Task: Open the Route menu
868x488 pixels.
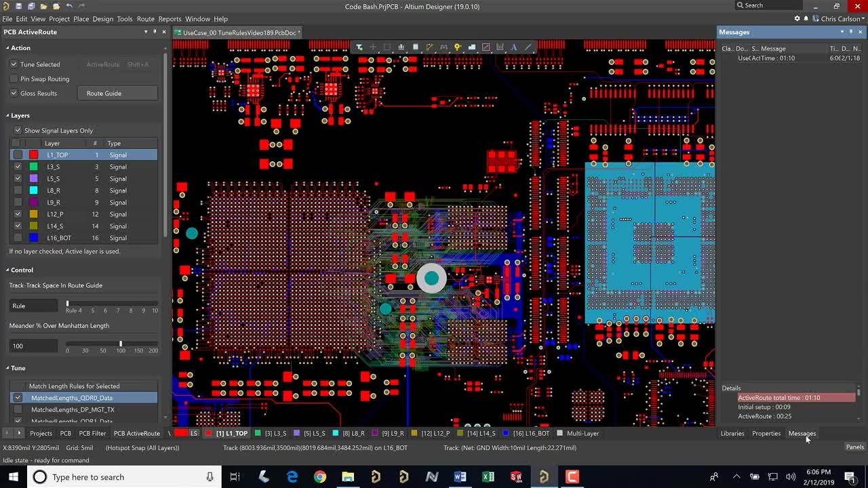Action: pyautogui.click(x=145, y=19)
